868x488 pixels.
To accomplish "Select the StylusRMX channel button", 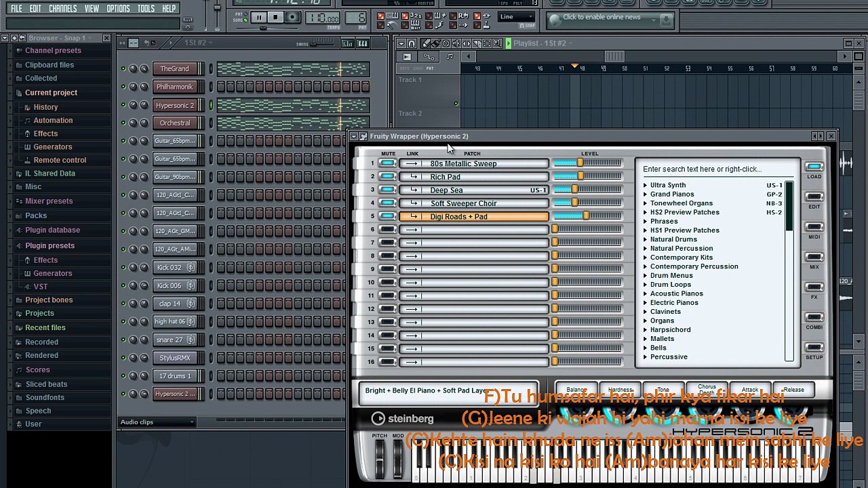I will 175,358.
